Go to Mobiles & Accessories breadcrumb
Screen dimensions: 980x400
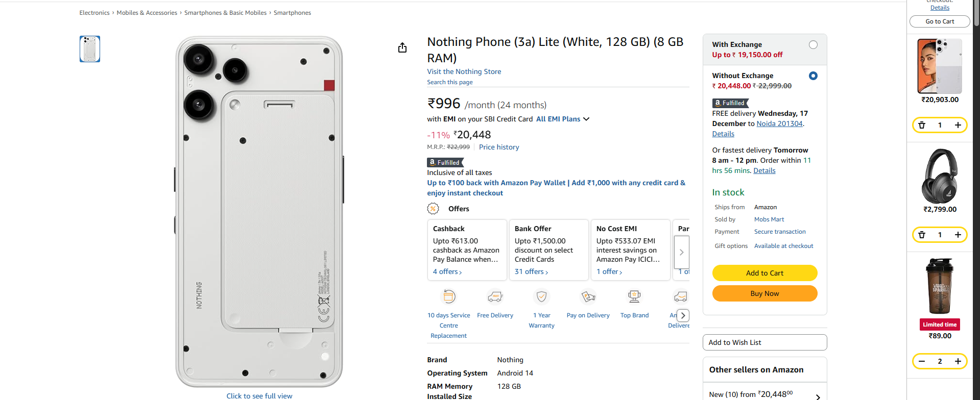(x=147, y=13)
